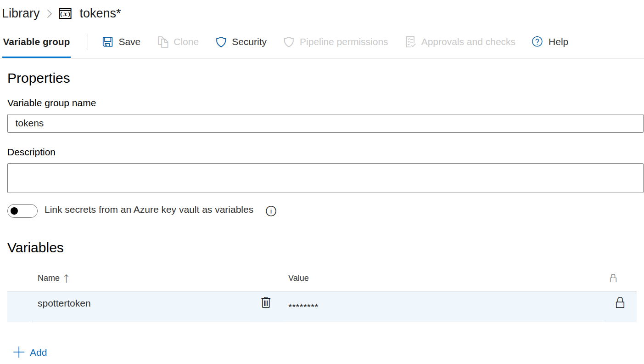Click the Approvals and checks checklist icon
644x364 pixels.
tap(410, 42)
